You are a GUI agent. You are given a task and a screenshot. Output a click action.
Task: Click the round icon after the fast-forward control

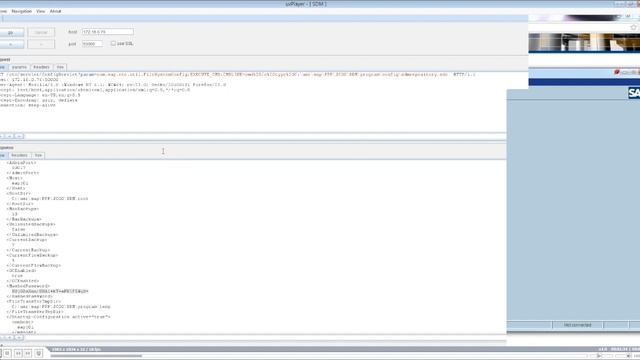(x=39, y=353)
